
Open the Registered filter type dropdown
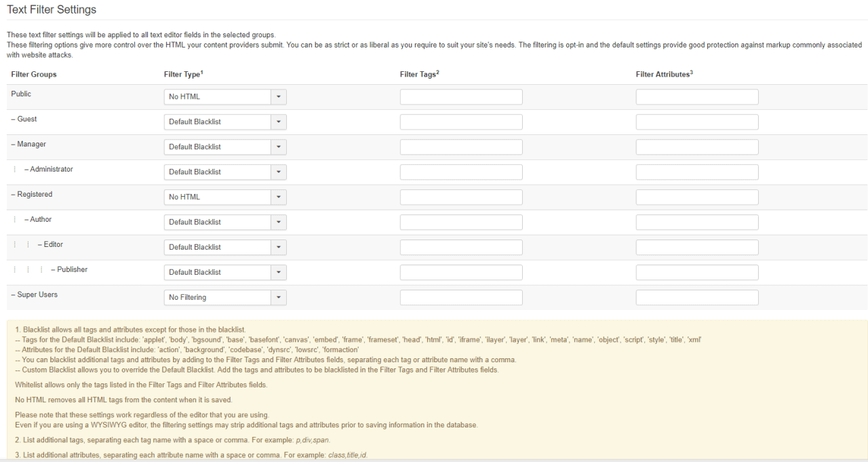(x=225, y=197)
